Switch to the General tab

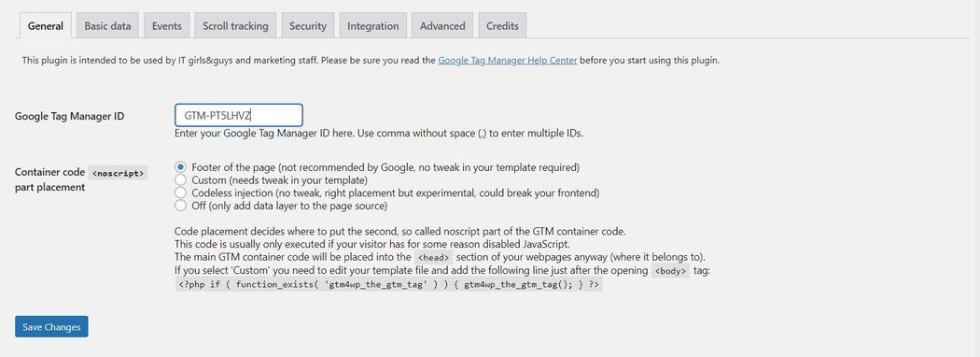(x=46, y=25)
